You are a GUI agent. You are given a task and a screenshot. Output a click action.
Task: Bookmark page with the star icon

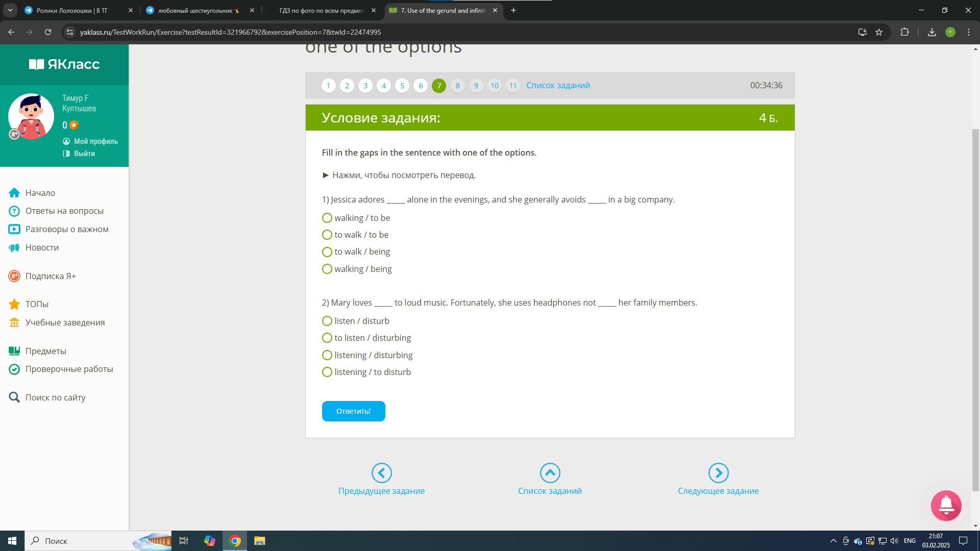[879, 32]
